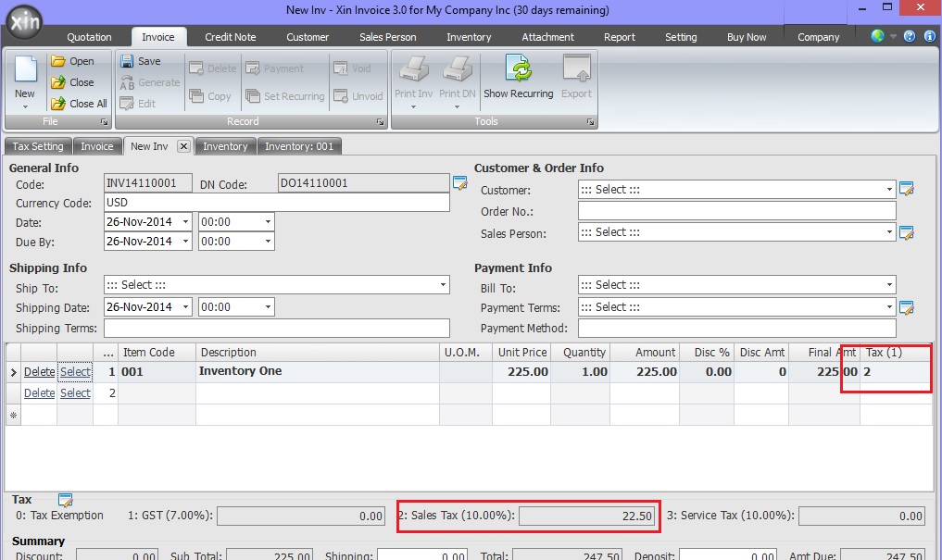Click the Inventory One description cell
The image size is (942, 560).
(x=317, y=371)
